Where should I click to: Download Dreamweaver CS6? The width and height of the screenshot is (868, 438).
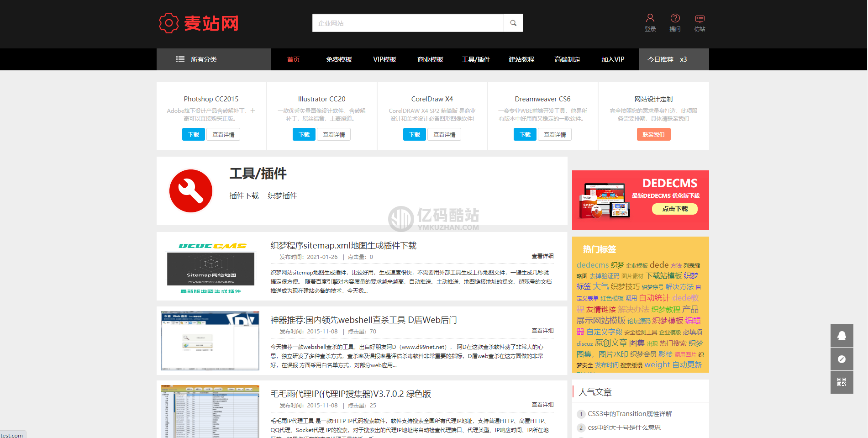(525, 134)
